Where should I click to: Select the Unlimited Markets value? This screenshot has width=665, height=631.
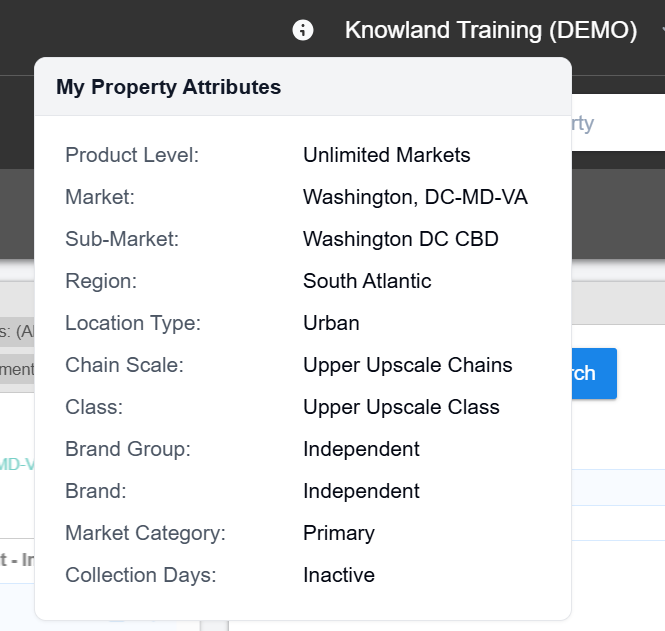(x=386, y=155)
